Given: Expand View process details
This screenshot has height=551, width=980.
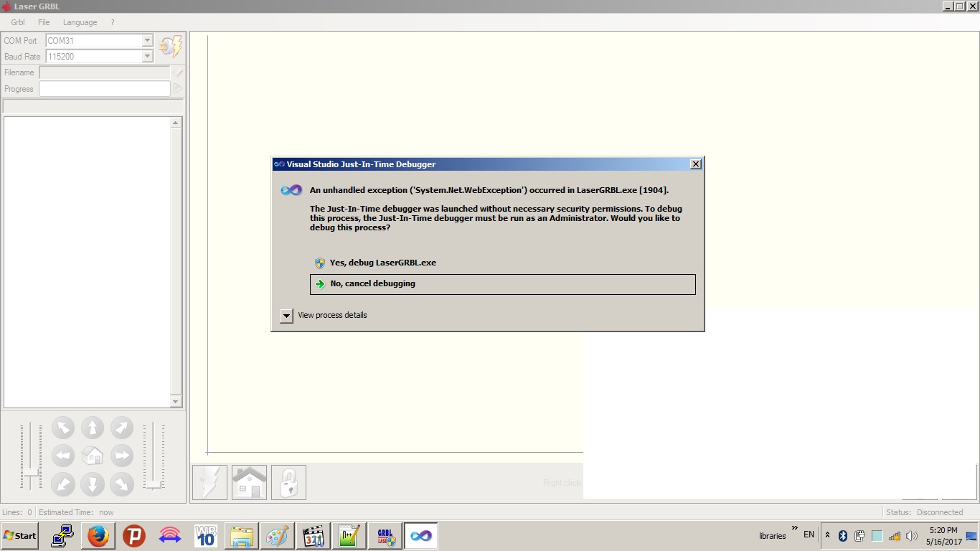Looking at the screenshot, I should (286, 316).
